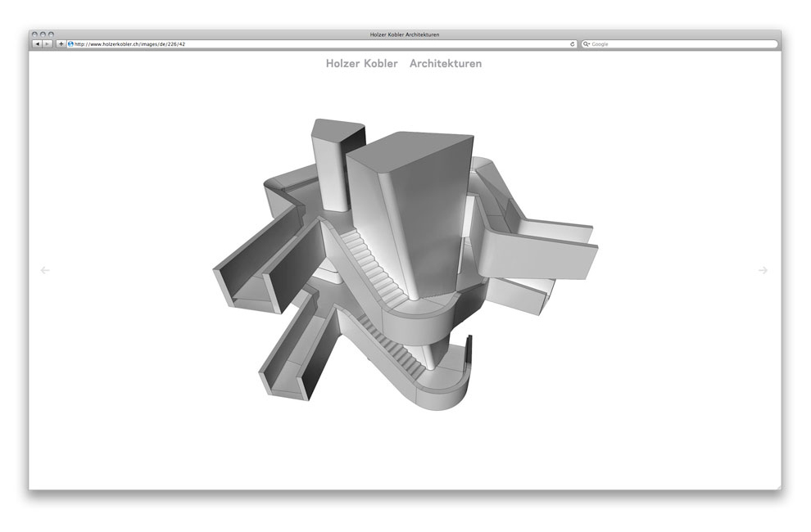Add a bookmark with the plus button
The height and width of the screenshot is (532, 811).
coord(61,44)
